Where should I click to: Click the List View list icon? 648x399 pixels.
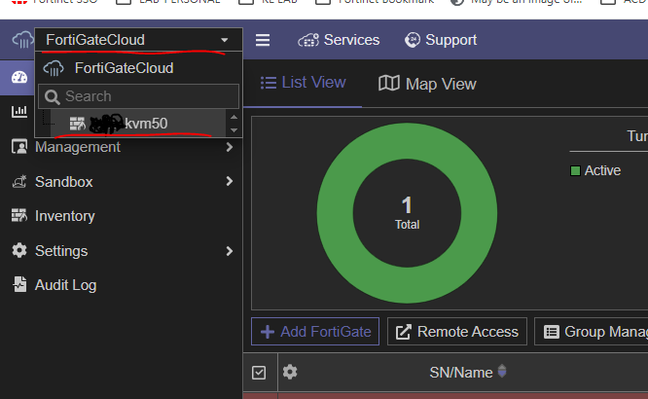click(x=268, y=83)
